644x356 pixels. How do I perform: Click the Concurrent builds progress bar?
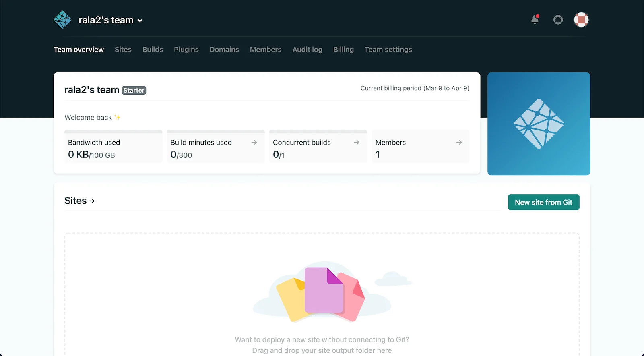[318, 131]
